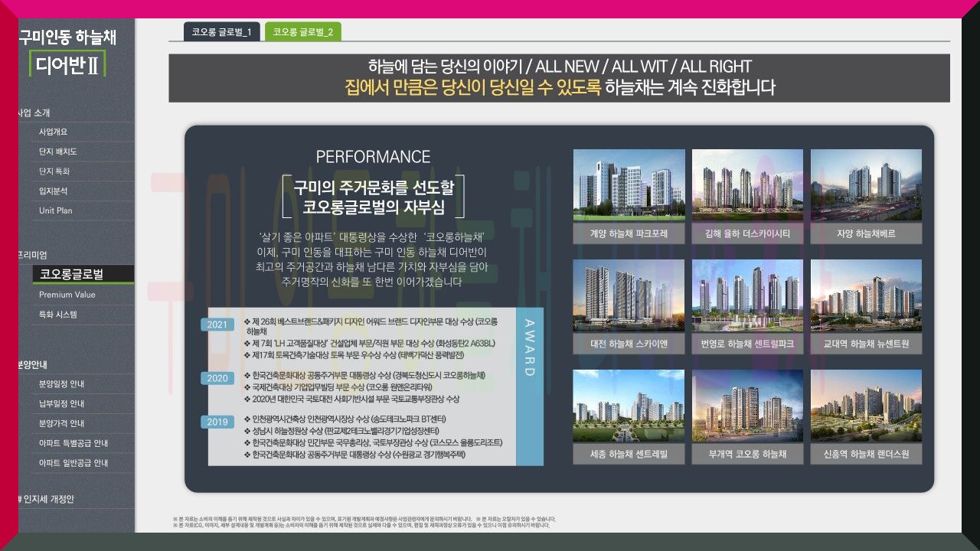980x551 pixels.
Task: Click the vertical AWARD label
Action: [x=530, y=347]
